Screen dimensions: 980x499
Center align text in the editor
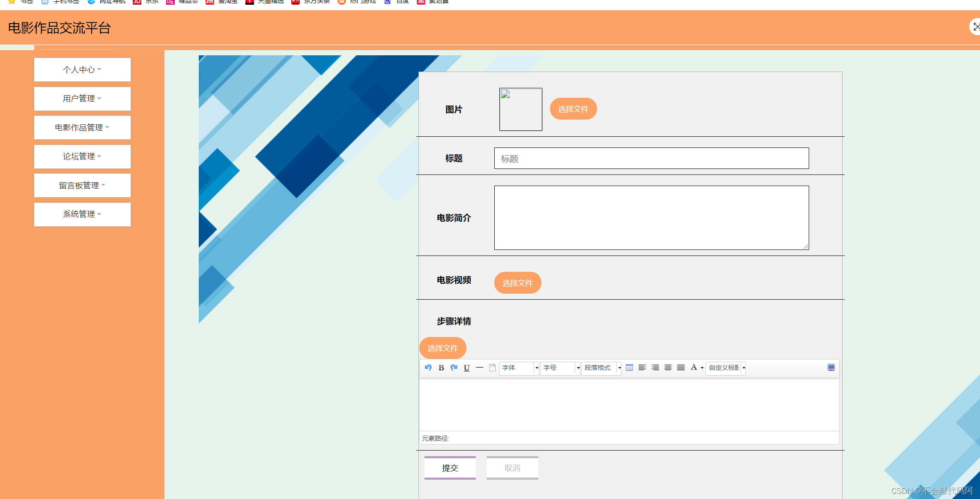(668, 368)
